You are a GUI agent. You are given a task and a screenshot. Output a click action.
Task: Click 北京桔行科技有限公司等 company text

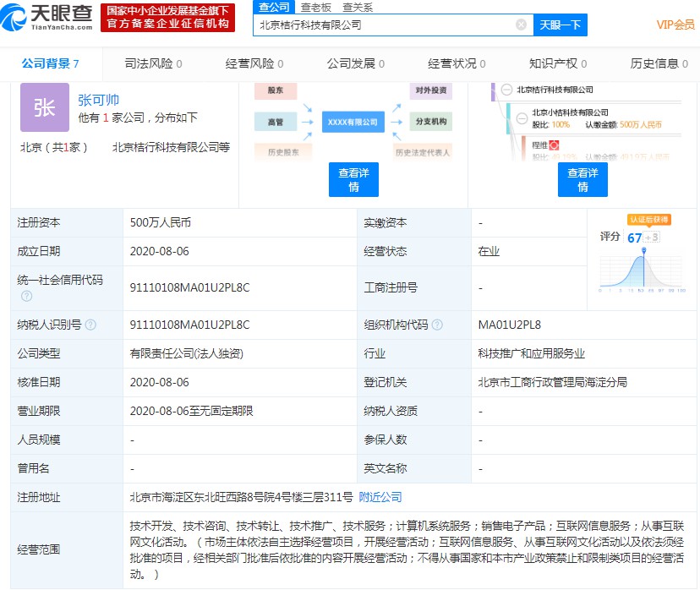point(171,147)
